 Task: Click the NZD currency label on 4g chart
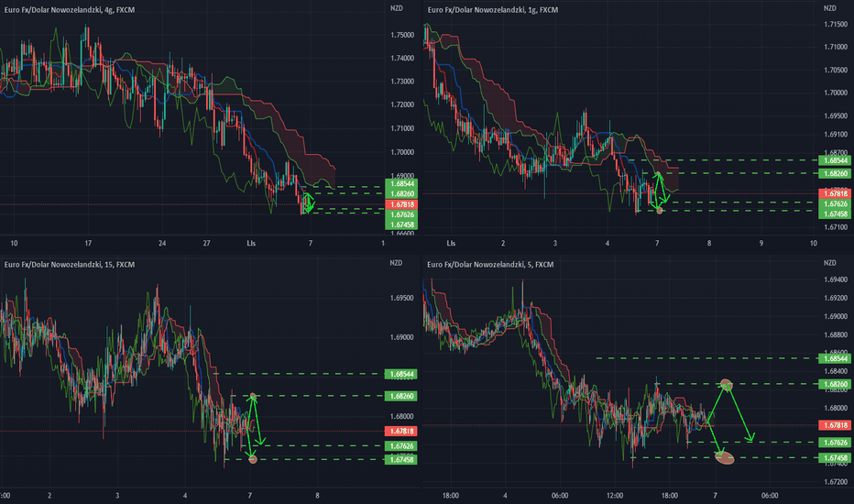[x=397, y=9]
